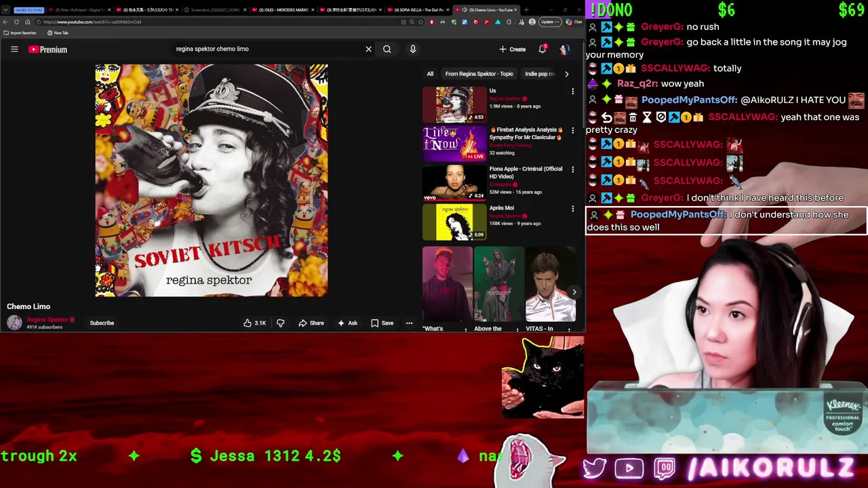Open the Firebat Analysis live stream thumbnail

point(454,144)
